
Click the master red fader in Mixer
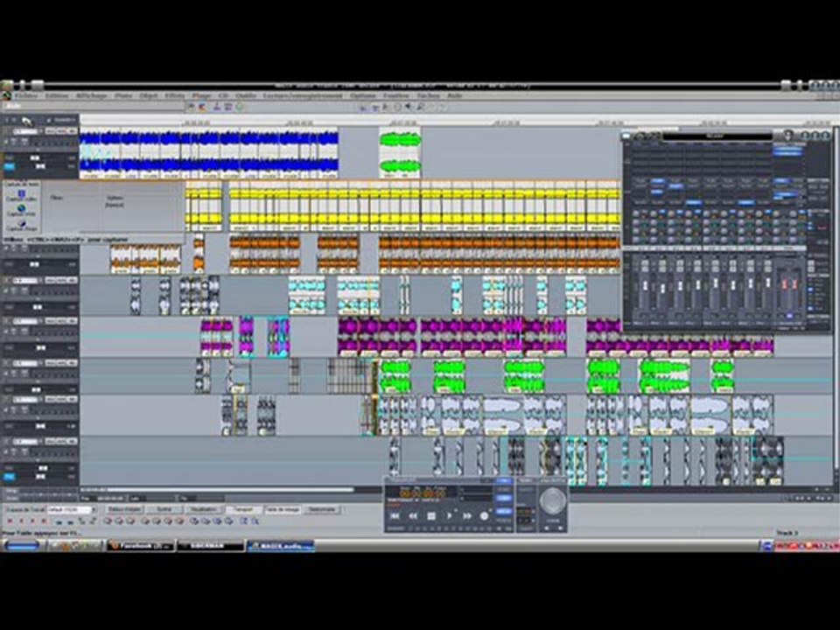coord(788,283)
